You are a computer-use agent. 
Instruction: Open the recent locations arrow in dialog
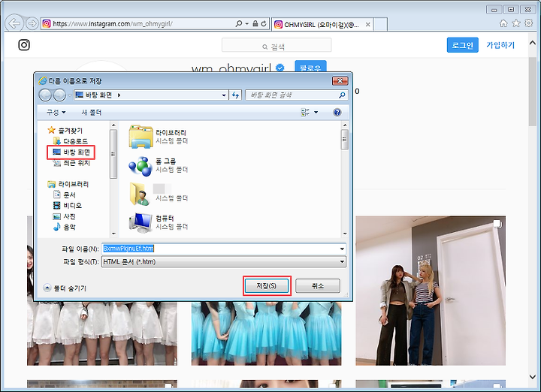[69, 95]
